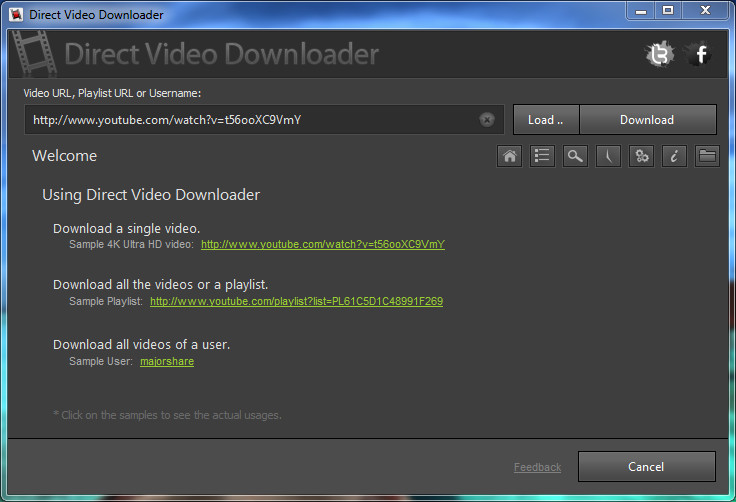Clear the URL field with X icon

487,120
